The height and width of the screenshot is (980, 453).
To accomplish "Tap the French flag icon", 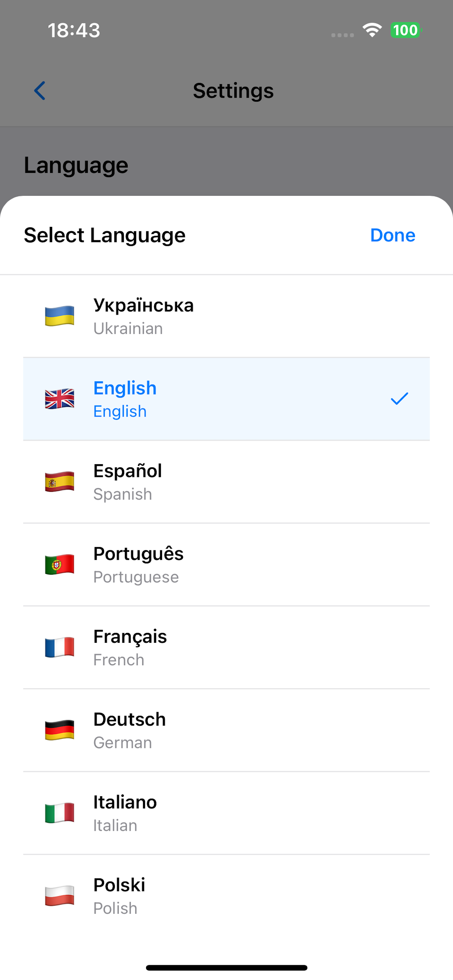I will [59, 647].
